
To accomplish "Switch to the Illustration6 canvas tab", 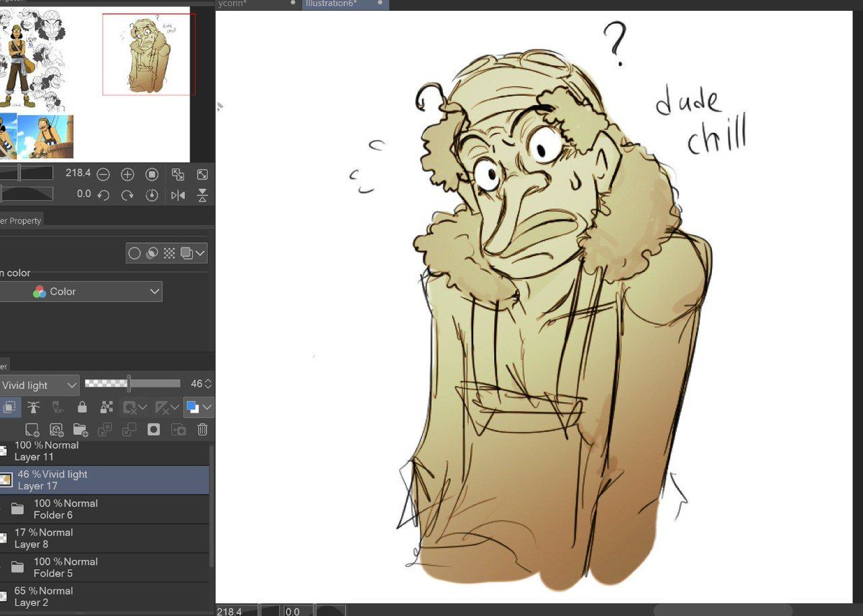I will pyautogui.click(x=347, y=4).
